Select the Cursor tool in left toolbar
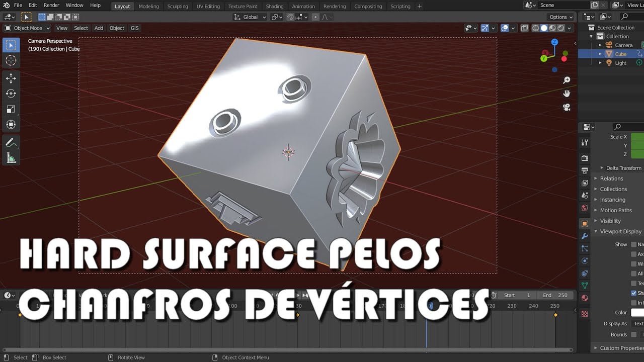644x362 pixels. click(11, 61)
